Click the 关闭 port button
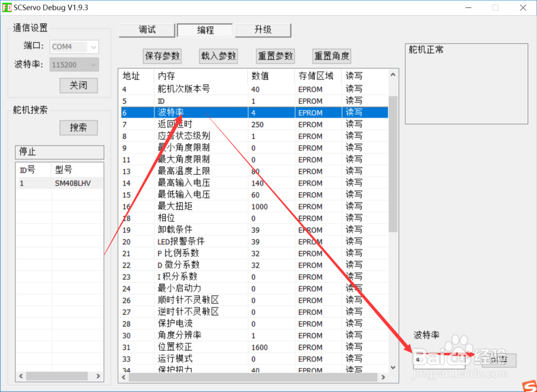 pyautogui.click(x=78, y=85)
